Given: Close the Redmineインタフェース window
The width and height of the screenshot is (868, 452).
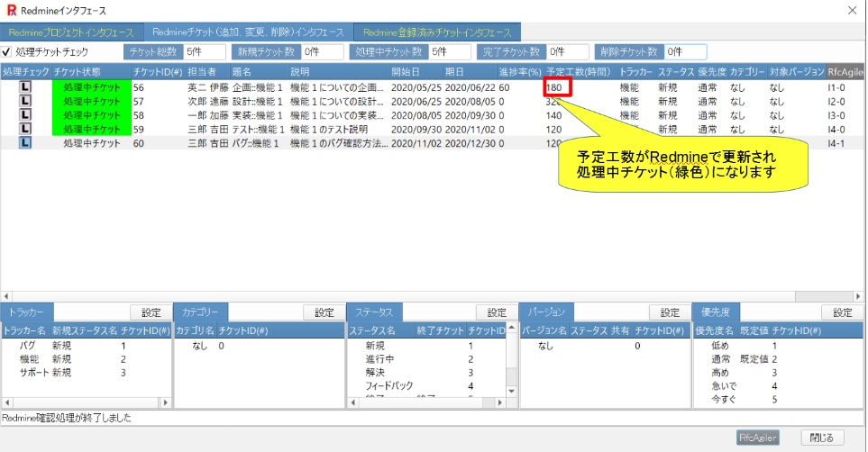Looking at the screenshot, I should pyautogui.click(x=852, y=11).
